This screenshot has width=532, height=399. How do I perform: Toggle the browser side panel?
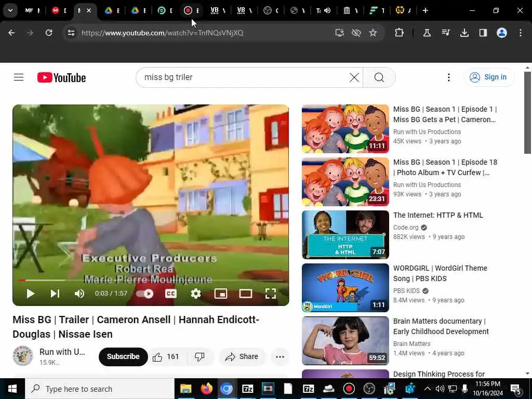pyautogui.click(x=483, y=33)
